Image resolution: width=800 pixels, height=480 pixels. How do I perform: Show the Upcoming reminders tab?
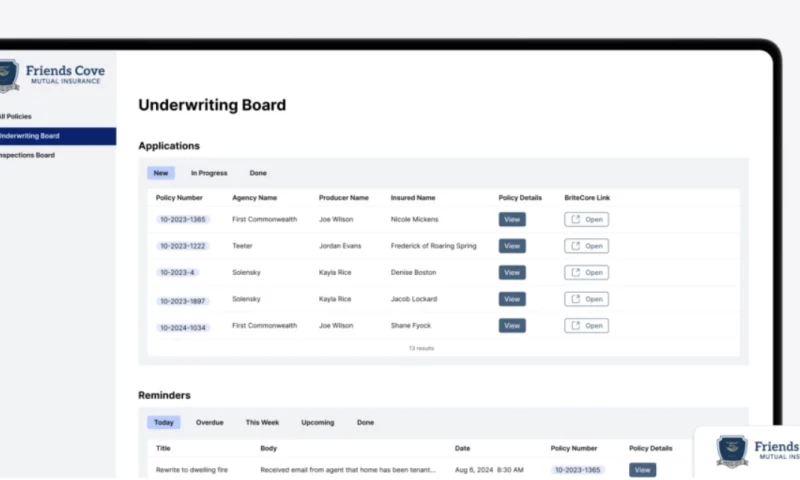pyautogui.click(x=317, y=422)
